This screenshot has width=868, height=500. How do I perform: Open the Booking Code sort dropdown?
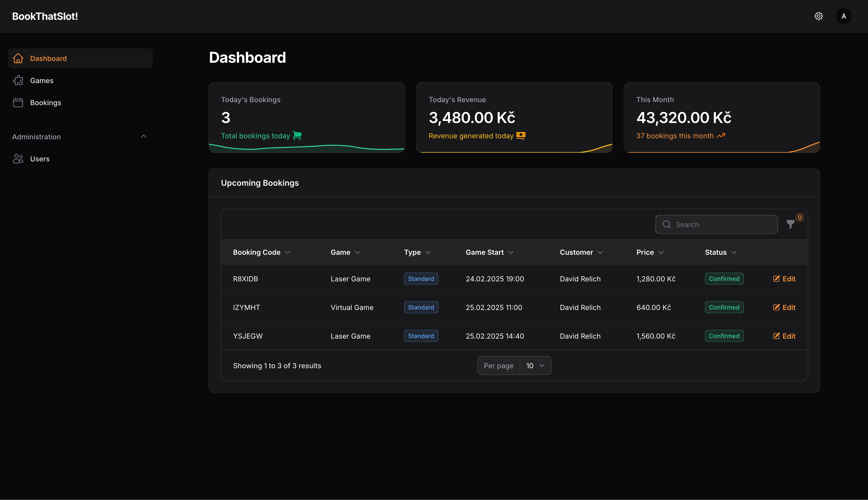[289, 252]
